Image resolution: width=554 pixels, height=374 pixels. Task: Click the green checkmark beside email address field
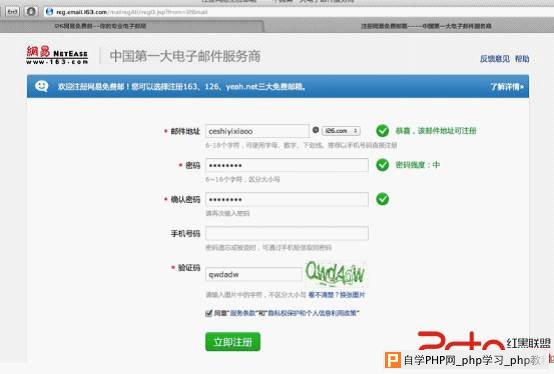(382, 131)
